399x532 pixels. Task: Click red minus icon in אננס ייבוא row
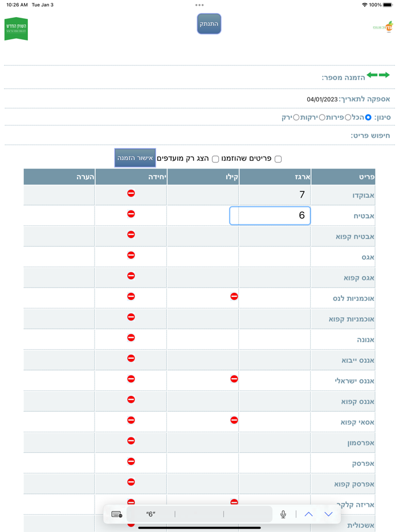131,358
